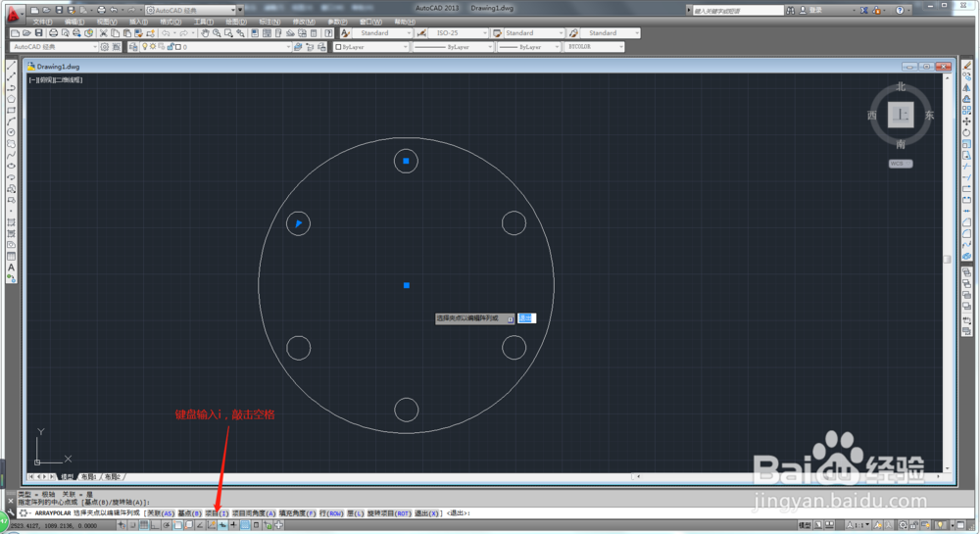Image resolution: width=980 pixels, height=534 pixels.
Task: Open the 绘图(D) menu
Action: [235, 22]
